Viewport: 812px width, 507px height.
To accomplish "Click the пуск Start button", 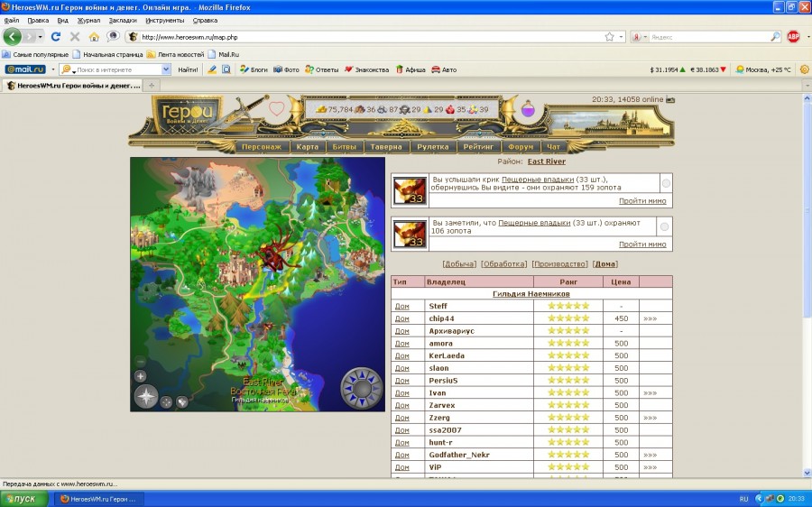I will [24, 499].
